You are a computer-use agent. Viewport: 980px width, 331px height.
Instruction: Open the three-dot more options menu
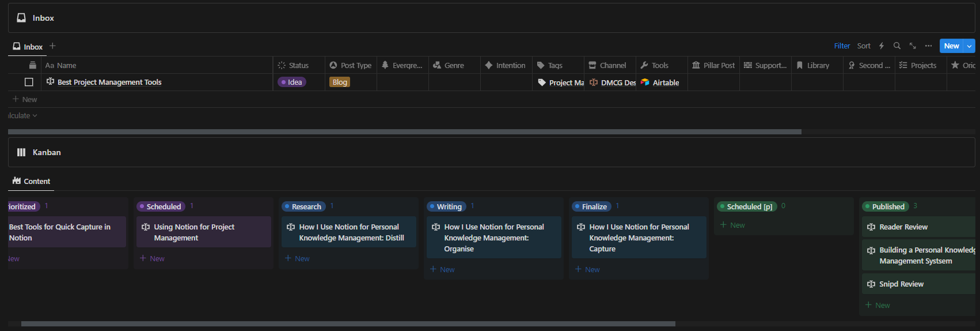coord(928,46)
